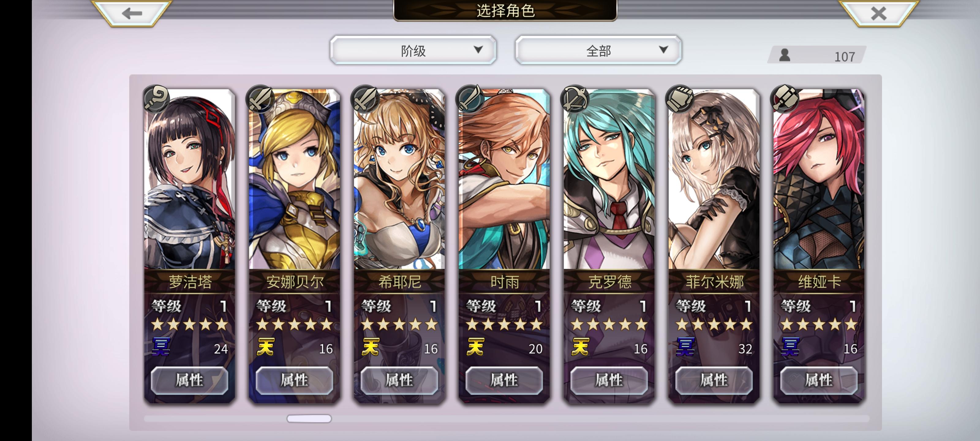View 属性 of 维娅卡

pos(819,380)
